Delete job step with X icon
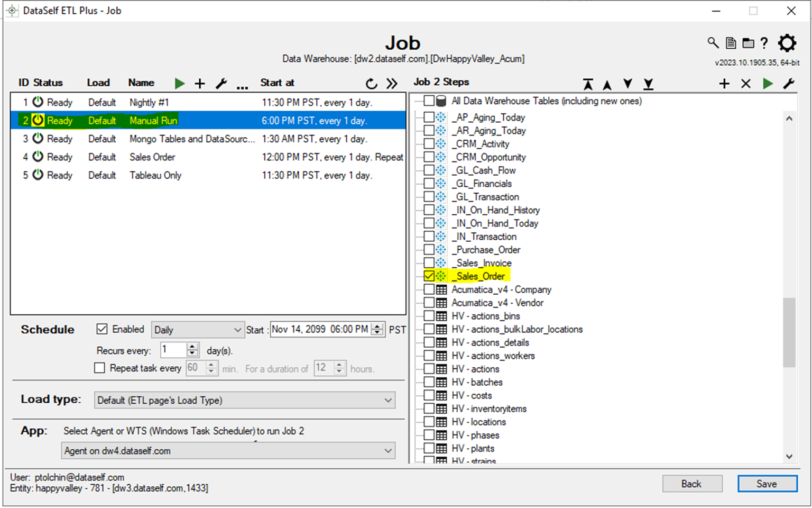Screen dimensions: 812x508 [746, 84]
